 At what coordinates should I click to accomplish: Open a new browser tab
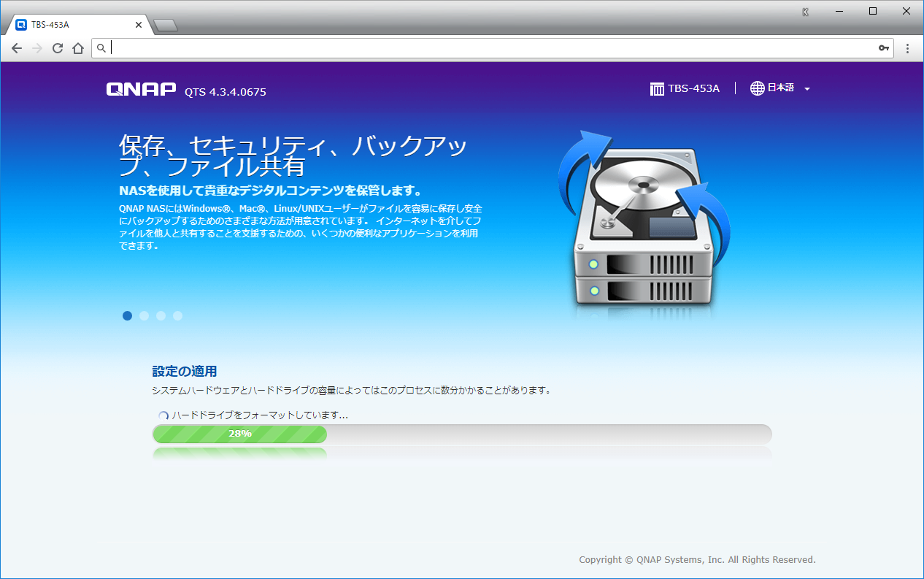point(166,26)
